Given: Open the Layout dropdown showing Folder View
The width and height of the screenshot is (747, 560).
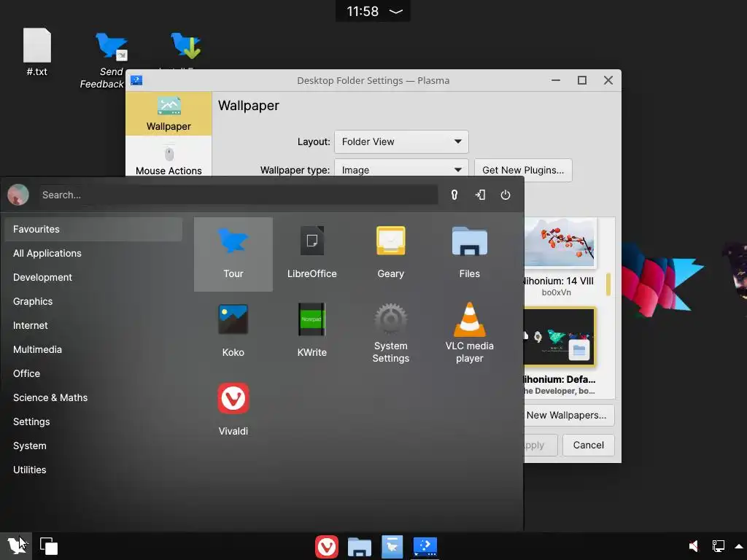Looking at the screenshot, I should click(401, 142).
